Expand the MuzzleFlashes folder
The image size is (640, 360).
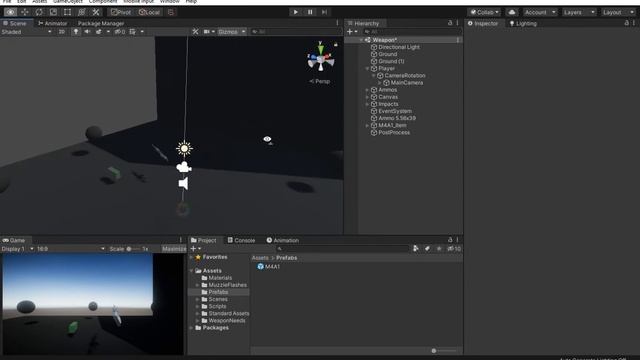coord(198,285)
